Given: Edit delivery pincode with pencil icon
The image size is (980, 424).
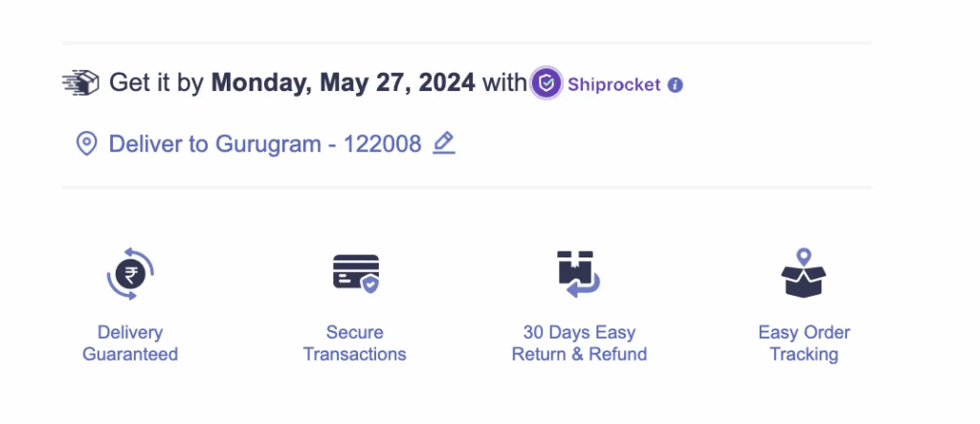Looking at the screenshot, I should coord(443,144).
